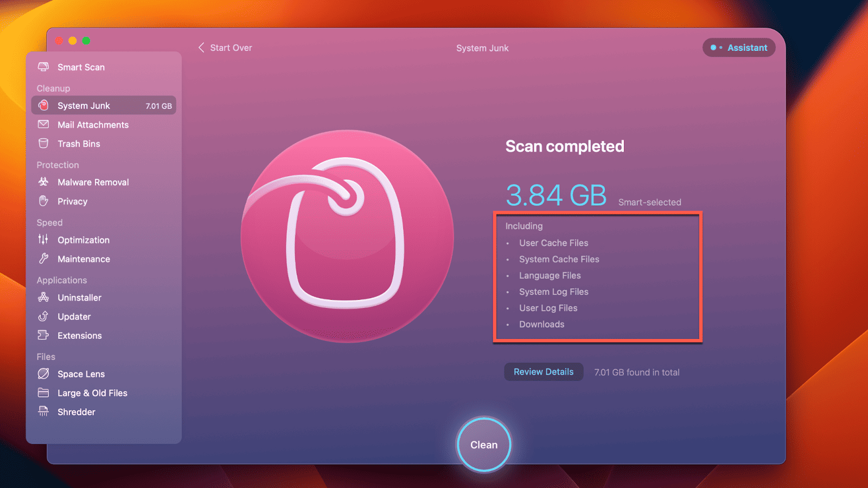Select the Maintenance wrench icon
This screenshot has width=868, height=488.
tap(43, 259)
